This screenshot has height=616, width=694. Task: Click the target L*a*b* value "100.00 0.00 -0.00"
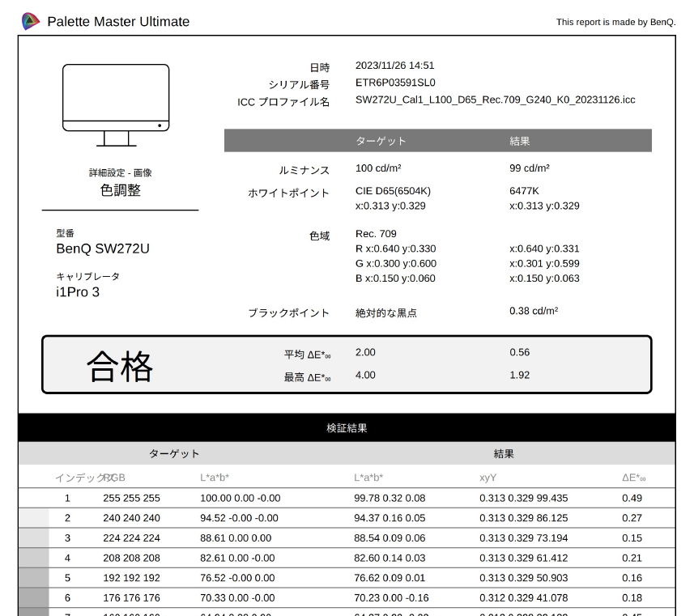point(241,499)
